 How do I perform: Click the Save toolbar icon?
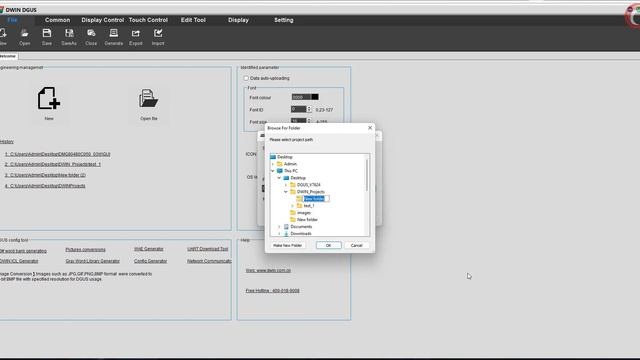[47, 36]
